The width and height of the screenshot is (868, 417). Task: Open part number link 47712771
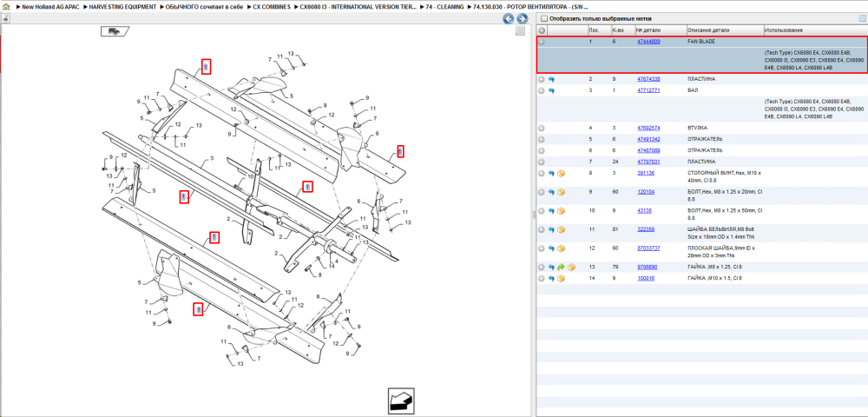pos(648,90)
